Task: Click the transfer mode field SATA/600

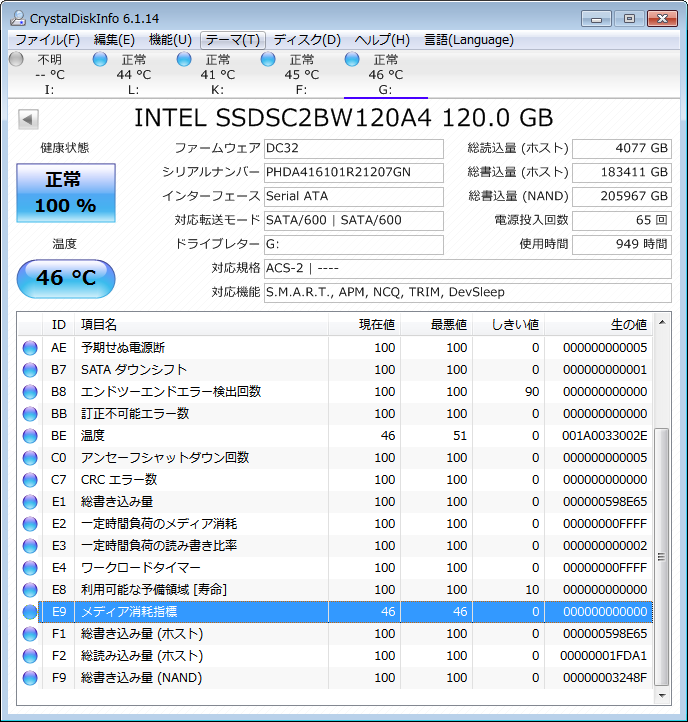Action: coord(354,221)
